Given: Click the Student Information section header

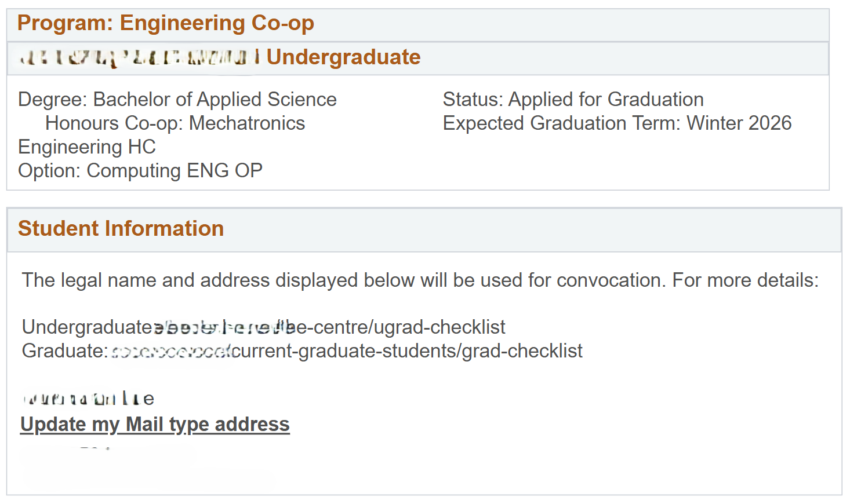Looking at the screenshot, I should click(121, 229).
